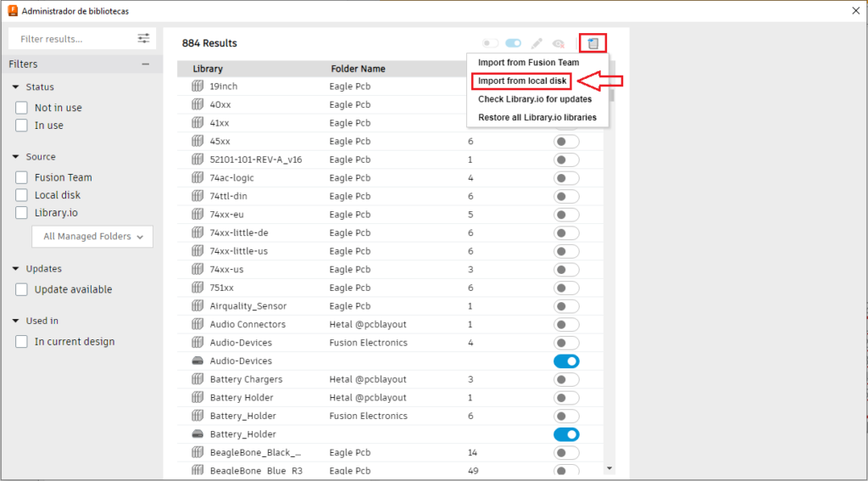
Task: Click the disk icon beside Battery_Holder
Action: [198, 433]
